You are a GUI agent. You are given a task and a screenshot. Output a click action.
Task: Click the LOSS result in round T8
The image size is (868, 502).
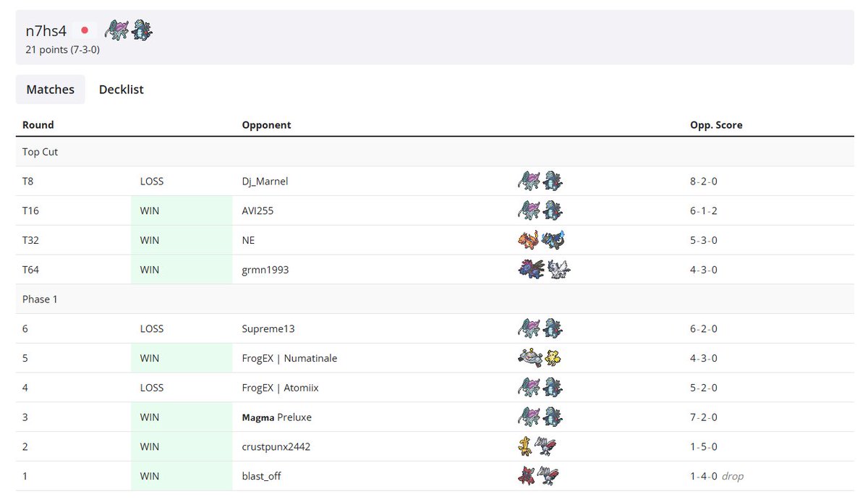152,182
